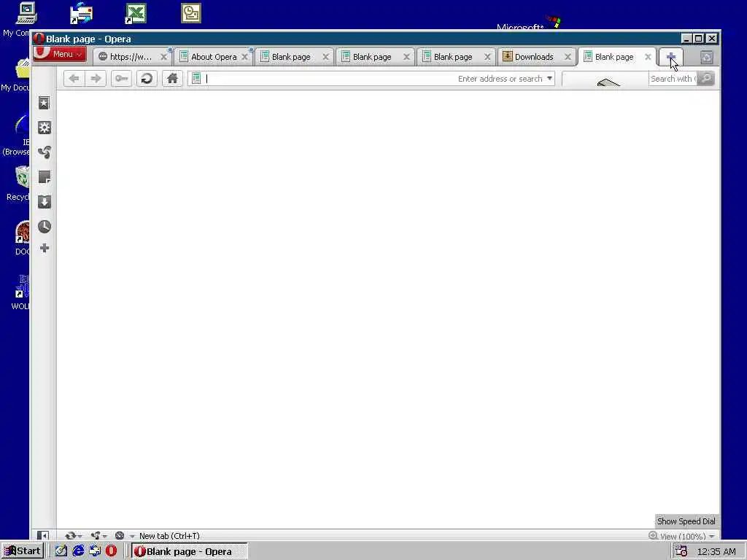Image resolution: width=747 pixels, height=560 pixels.
Task: Click the Blank page - Opera taskbar button
Action: click(189, 551)
